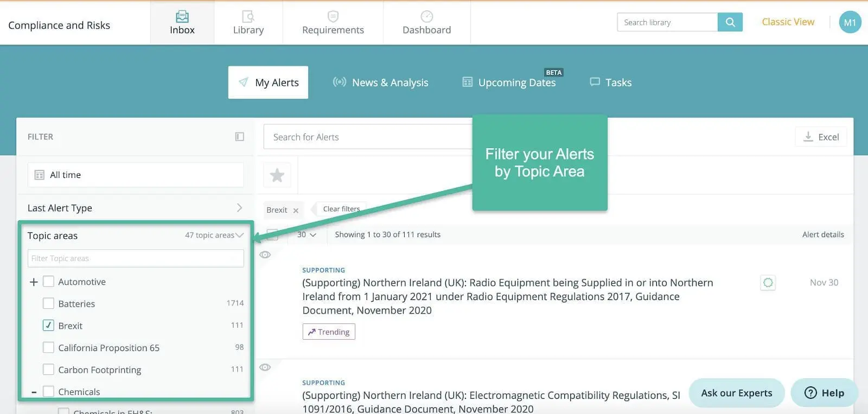868x414 pixels.
Task: Click the star favorites filter icon
Action: [x=277, y=175]
